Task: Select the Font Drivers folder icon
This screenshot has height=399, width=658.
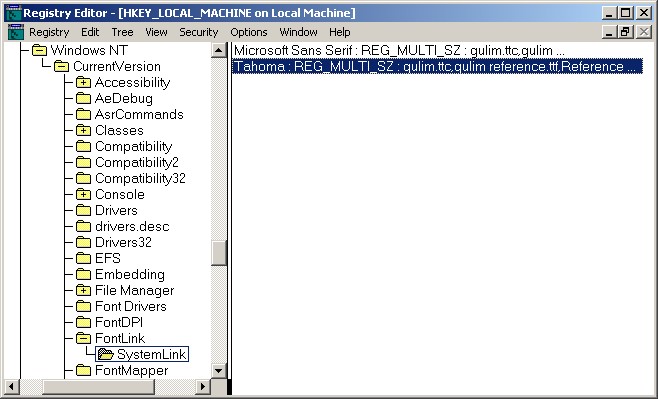Action: click(x=83, y=306)
